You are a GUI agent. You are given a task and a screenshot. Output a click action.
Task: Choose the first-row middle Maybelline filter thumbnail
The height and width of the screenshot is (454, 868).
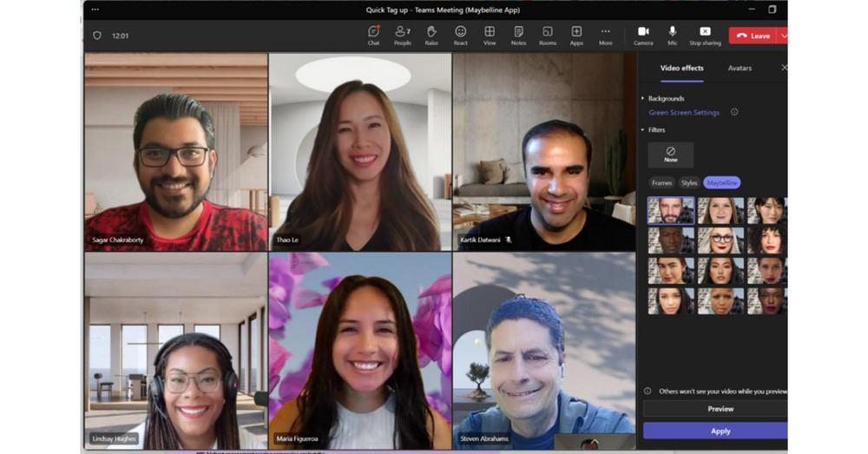point(720,210)
